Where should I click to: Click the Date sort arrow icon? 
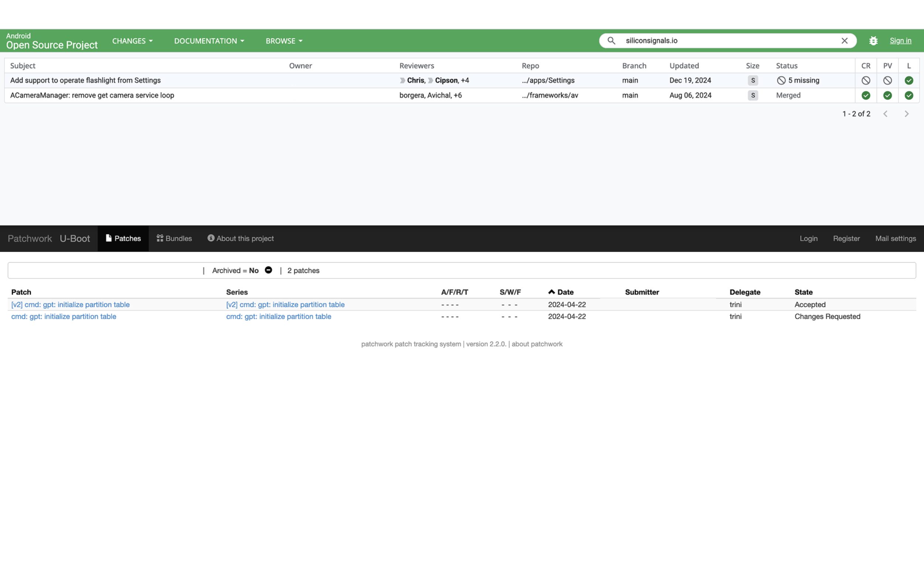point(551,292)
